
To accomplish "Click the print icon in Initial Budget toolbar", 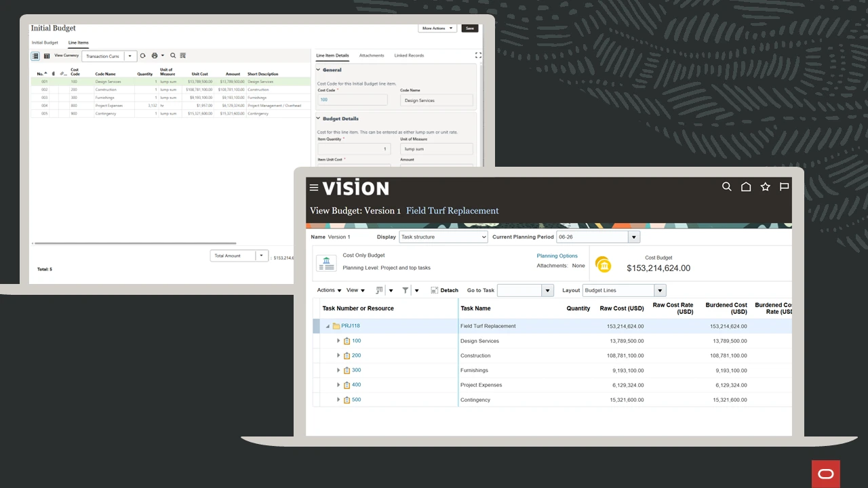I will 155,56.
